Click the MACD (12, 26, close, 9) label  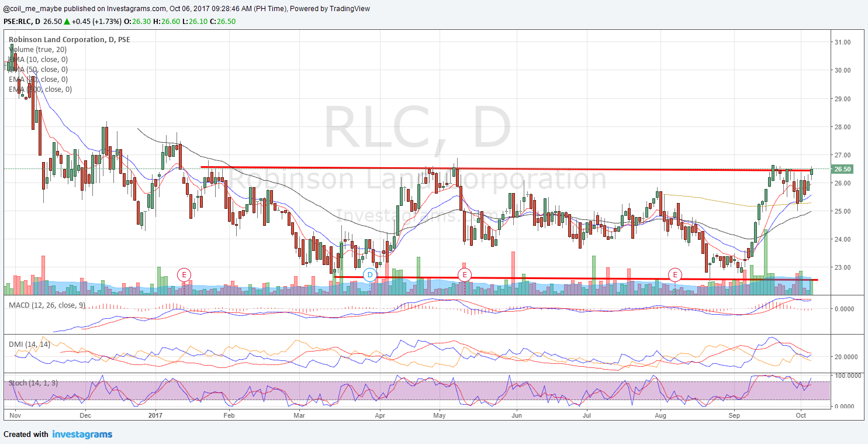[46, 305]
